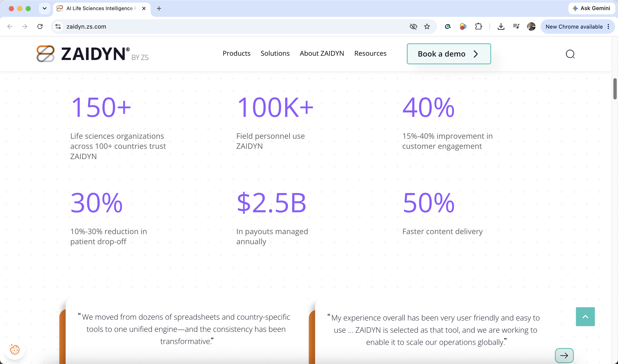Viewport: 618px width, 364px height.
Task: Open a new browser tab
Action: point(159,8)
